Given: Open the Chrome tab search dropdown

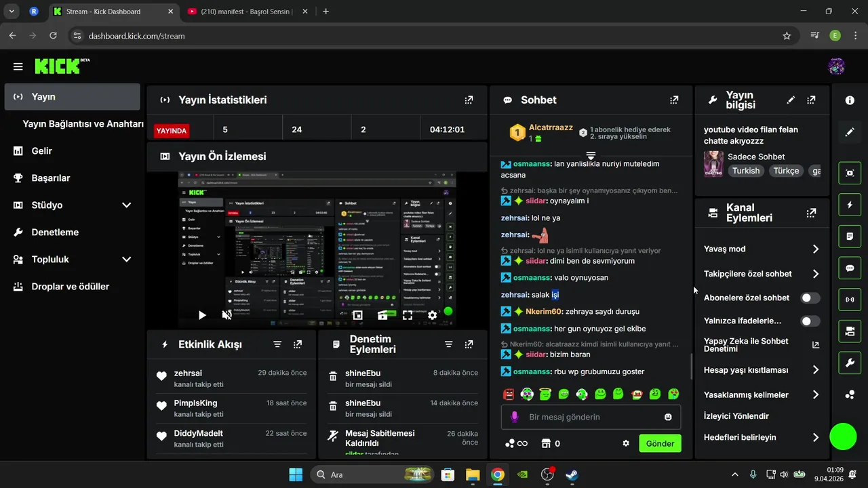Looking at the screenshot, I should pos(11,12).
